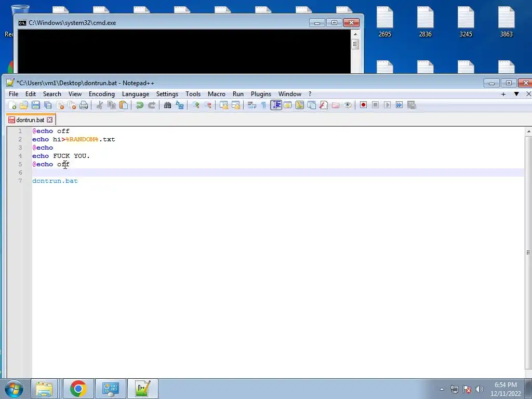Open the File menu
This screenshot has height=399, width=532.
tap(14, 94)
